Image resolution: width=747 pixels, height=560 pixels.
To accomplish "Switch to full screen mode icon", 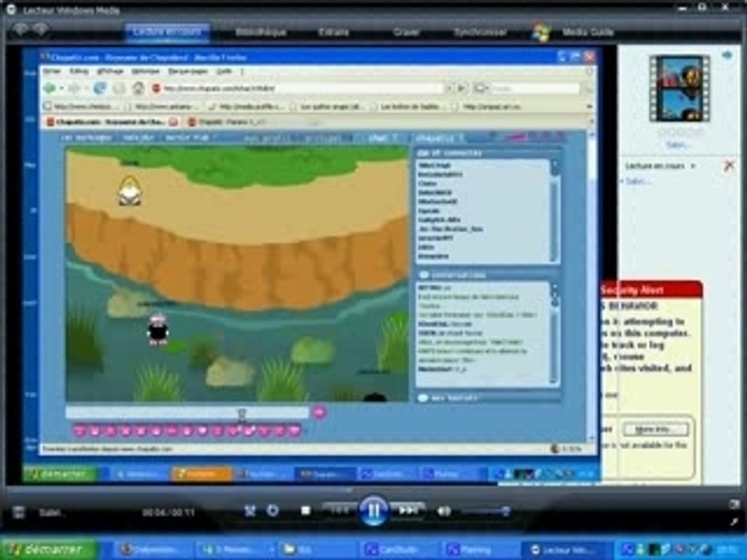I will point(734,504).
